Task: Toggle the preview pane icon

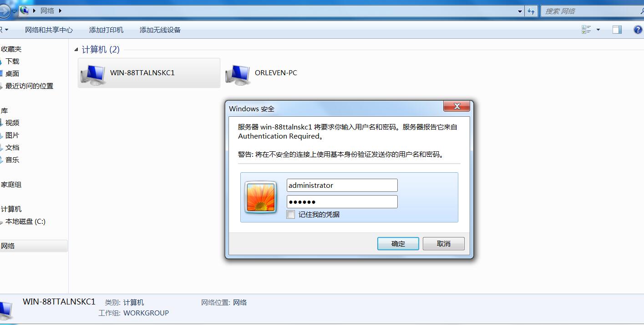Action: pos(617,30)
